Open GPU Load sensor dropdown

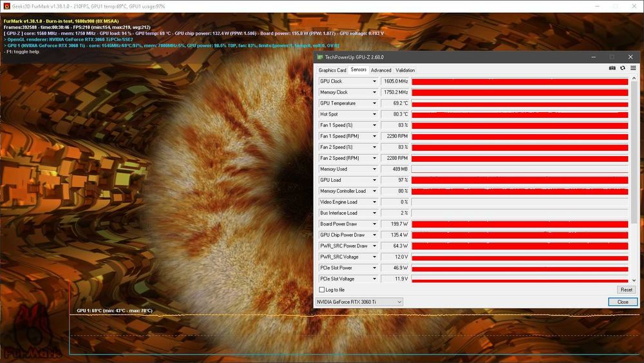pyautogui.click(x=374, y=180)
